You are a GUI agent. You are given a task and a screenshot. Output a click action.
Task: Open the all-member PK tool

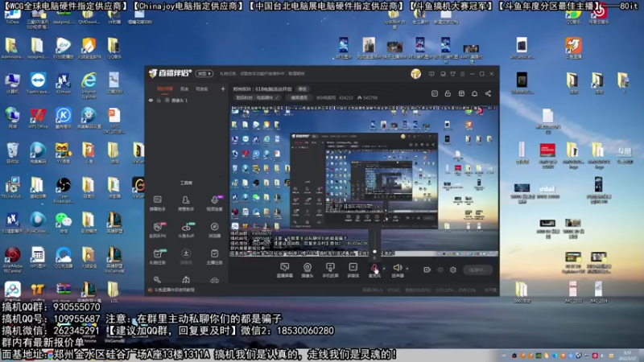157,230
